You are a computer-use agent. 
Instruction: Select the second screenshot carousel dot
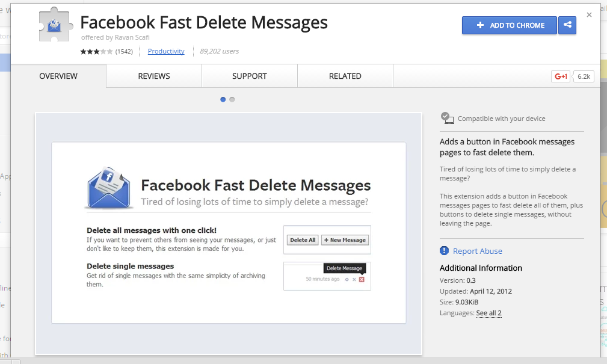232,99
